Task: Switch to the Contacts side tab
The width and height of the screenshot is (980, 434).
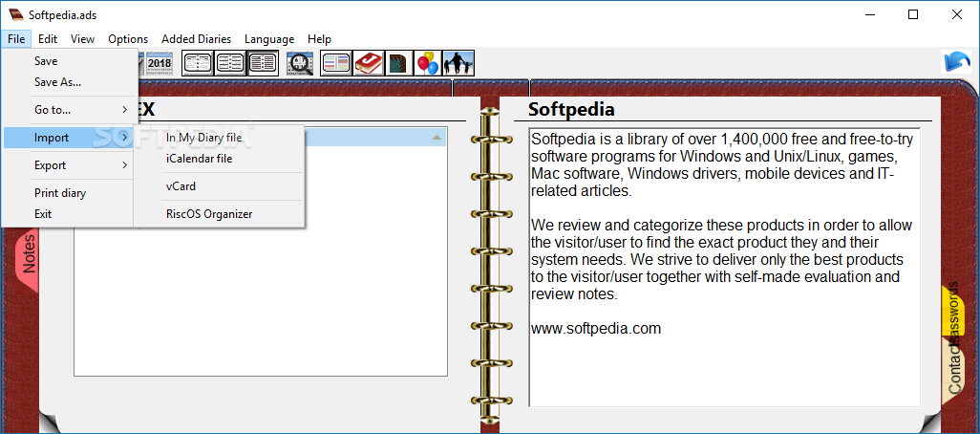Action: tap(954, 370)
